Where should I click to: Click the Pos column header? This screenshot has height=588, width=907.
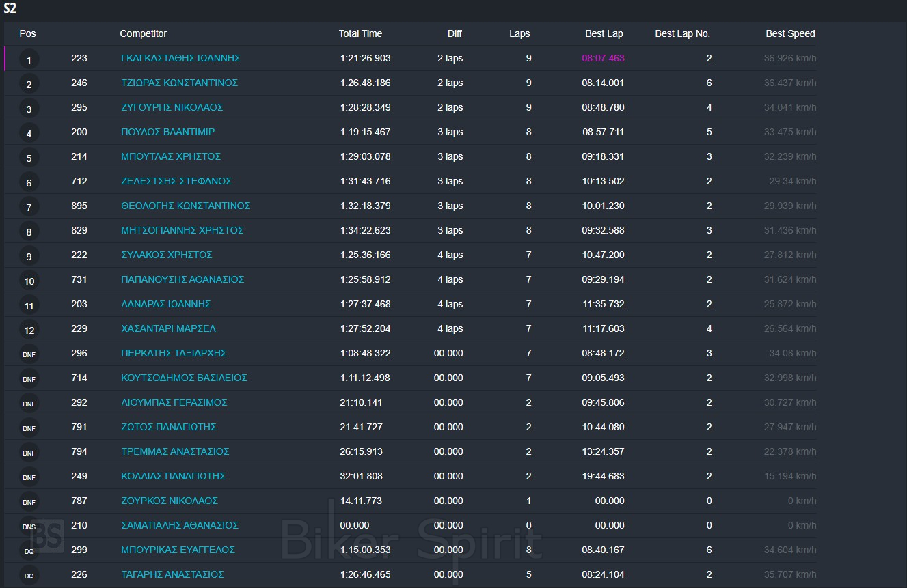pyautogui.click(x=27, y=33)
